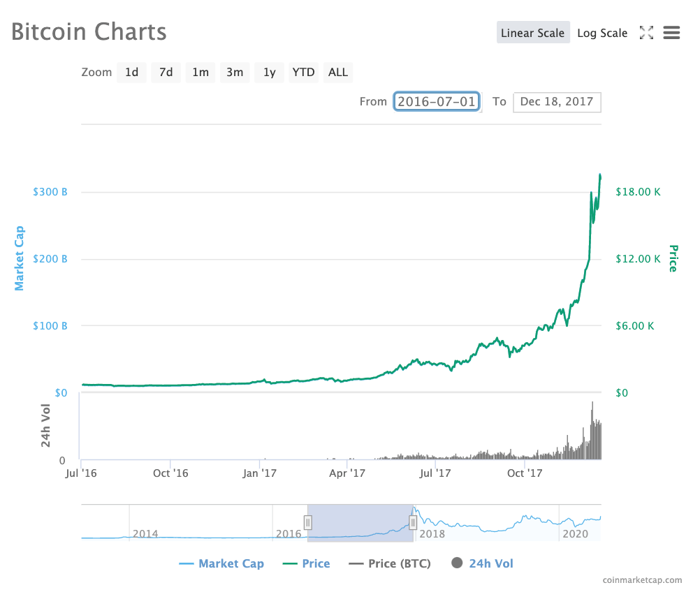Select the 3m zoom preset

click(x=234, y=72)
